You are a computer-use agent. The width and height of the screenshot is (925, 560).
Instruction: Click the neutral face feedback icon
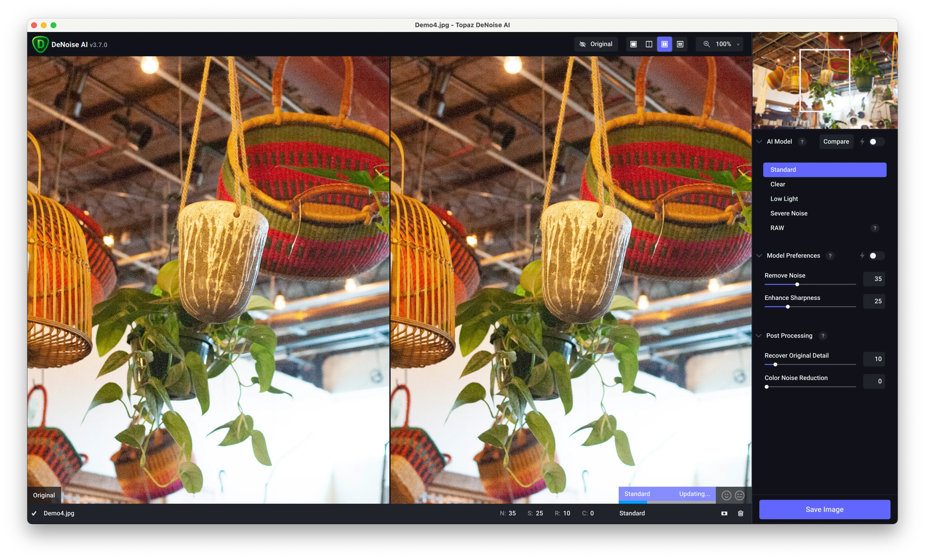tap(739, 496)
